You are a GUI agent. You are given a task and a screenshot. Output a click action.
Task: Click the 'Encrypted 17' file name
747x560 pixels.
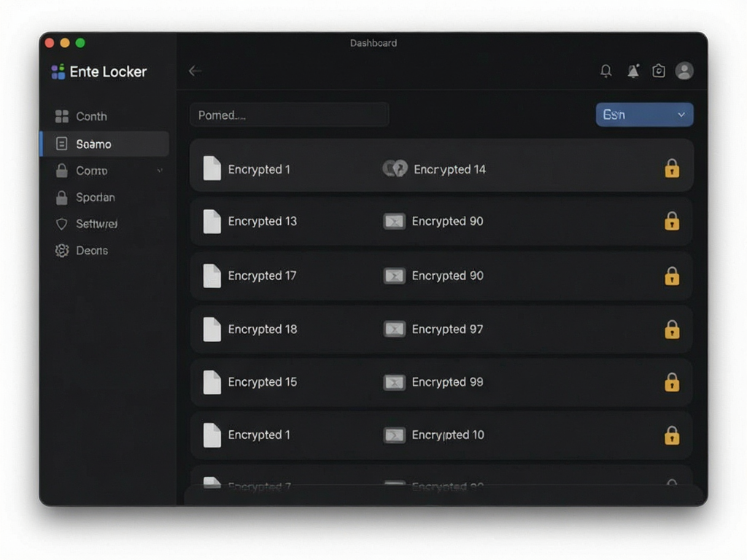(x=262, y=276)
